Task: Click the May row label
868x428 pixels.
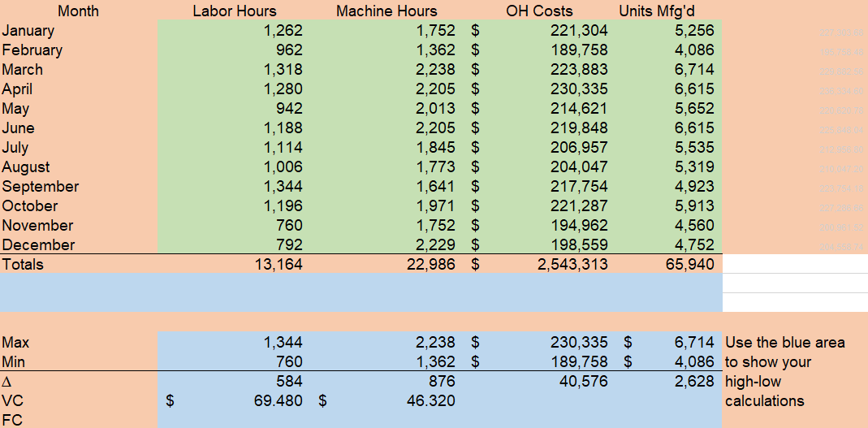Action: pyautogui.click(x=15, y=109)
